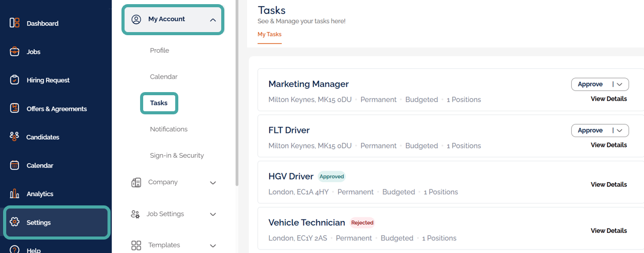Open Approve dropdown arrow for Marketing Manager
644x253 pixels.
pos(620,84)
